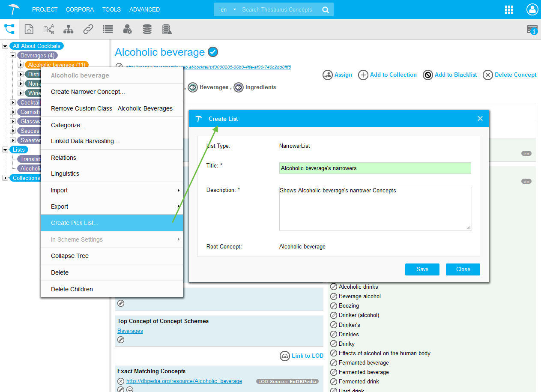Click the Add to Blacklist link
This screenshot has width=541, height=392.
455,75
